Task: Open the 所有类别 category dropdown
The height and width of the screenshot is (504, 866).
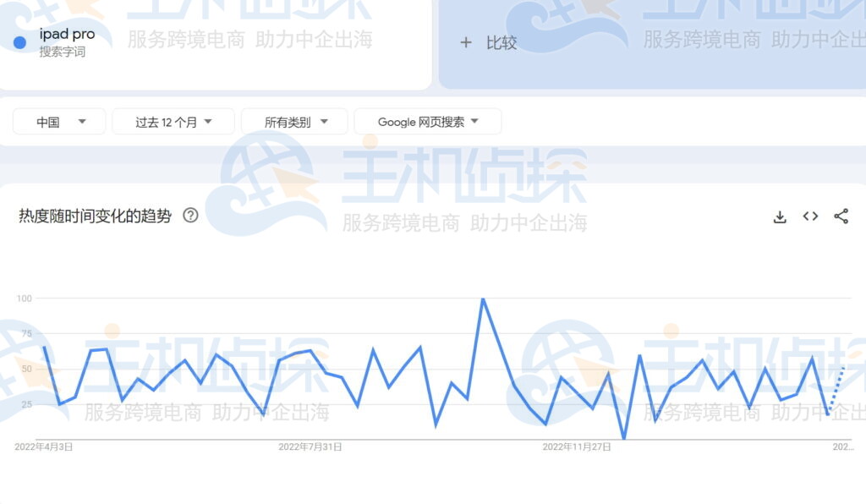Action: [293, 121]
